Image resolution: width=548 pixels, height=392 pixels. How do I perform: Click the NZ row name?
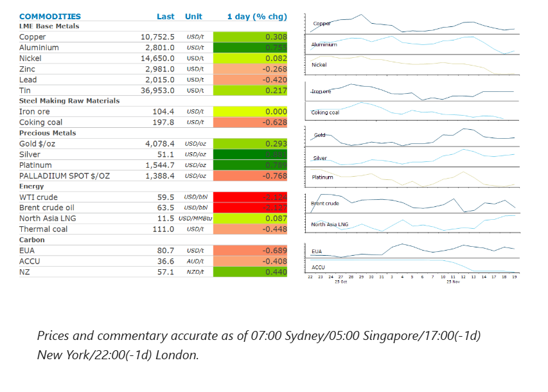(x=24, y=272)
